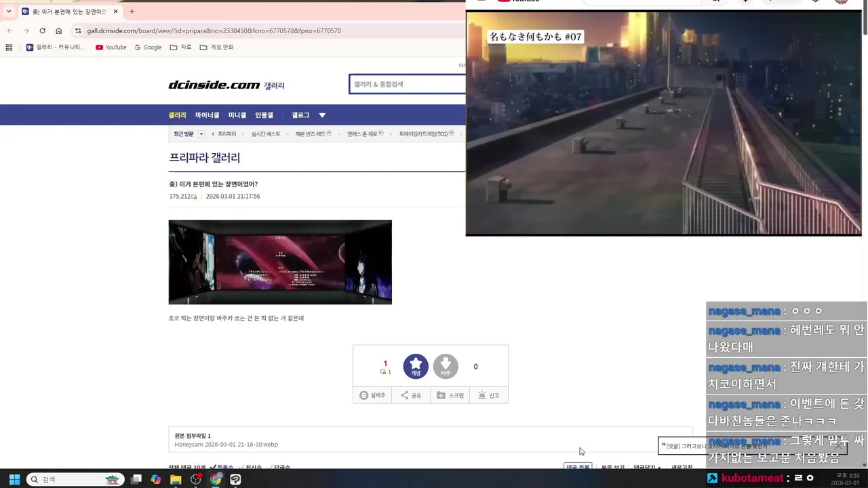Click the dcinside.com logo
This screenshot has height=488, width=868.
(214, 85)
